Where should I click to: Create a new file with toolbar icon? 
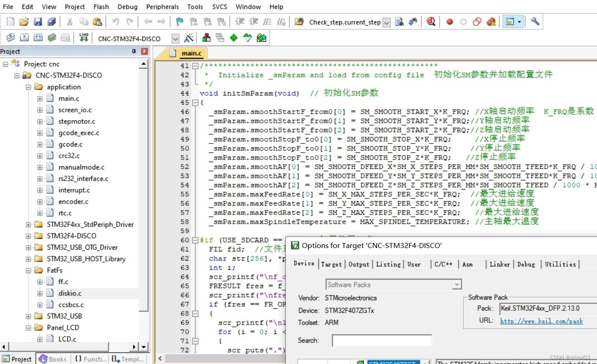(11, 22)
